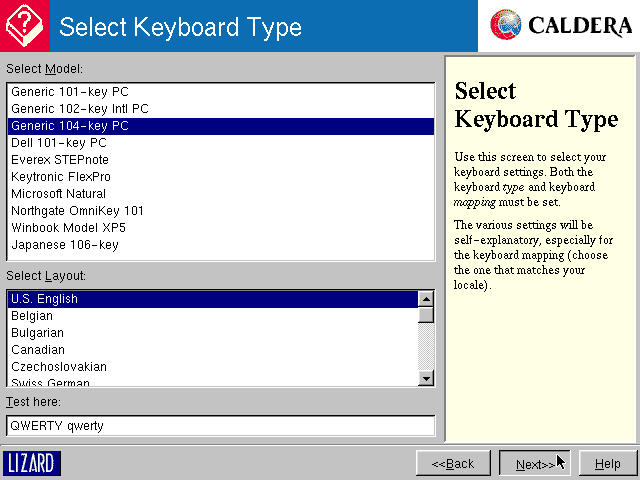This screenshot has height=480, width=640.
Task: Pick Japanese 106-key model
Action: 64,245
